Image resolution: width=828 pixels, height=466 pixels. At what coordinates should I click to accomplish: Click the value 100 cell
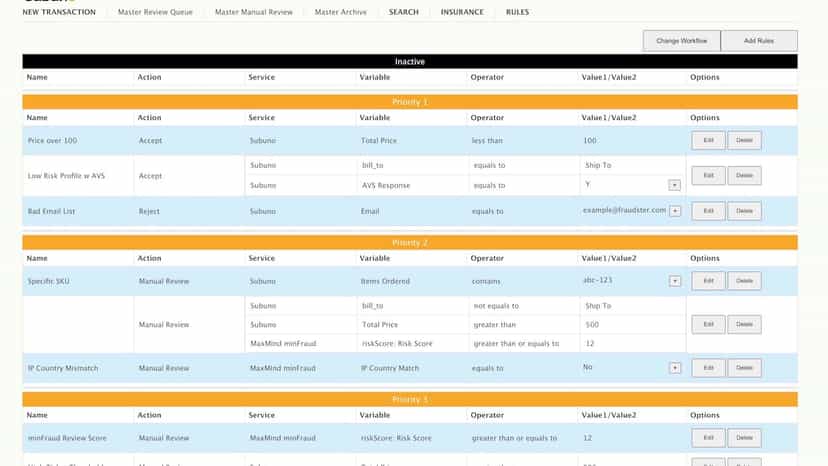pyautogui.click(x=590, y=141)
